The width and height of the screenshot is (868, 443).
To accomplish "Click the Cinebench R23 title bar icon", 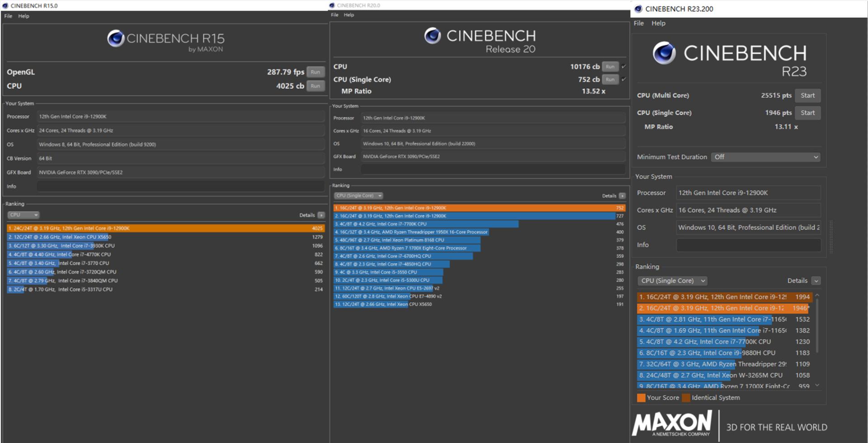I will coord(638,9).
